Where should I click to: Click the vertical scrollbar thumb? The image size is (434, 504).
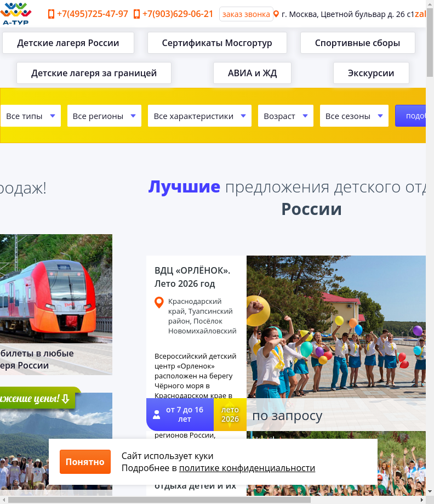click(x=430, y=41)
